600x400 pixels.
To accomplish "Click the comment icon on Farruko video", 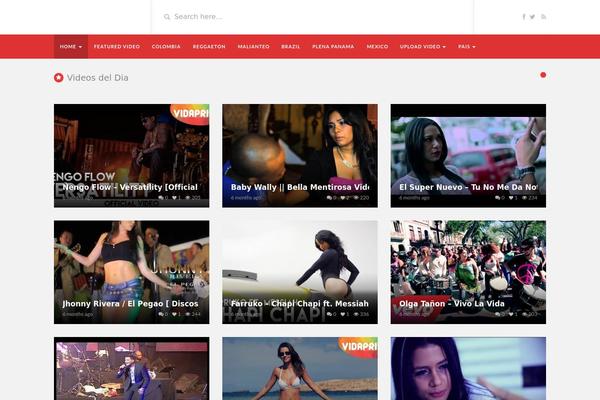I will coord(329,314).
